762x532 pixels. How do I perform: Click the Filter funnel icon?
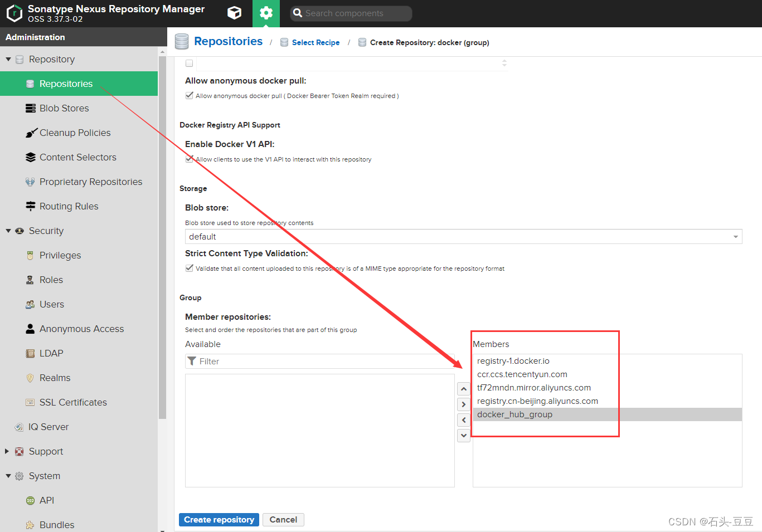(192, 361)
